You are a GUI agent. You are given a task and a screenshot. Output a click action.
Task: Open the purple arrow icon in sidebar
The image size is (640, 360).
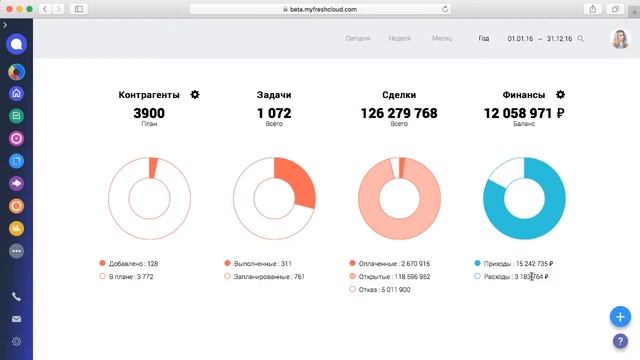pyautogui.click(x=16, y=184)
